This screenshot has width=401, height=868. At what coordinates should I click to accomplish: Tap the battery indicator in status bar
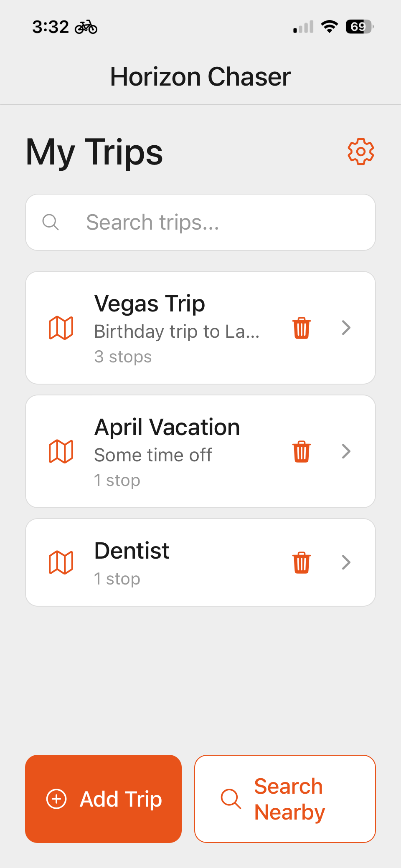359,27
